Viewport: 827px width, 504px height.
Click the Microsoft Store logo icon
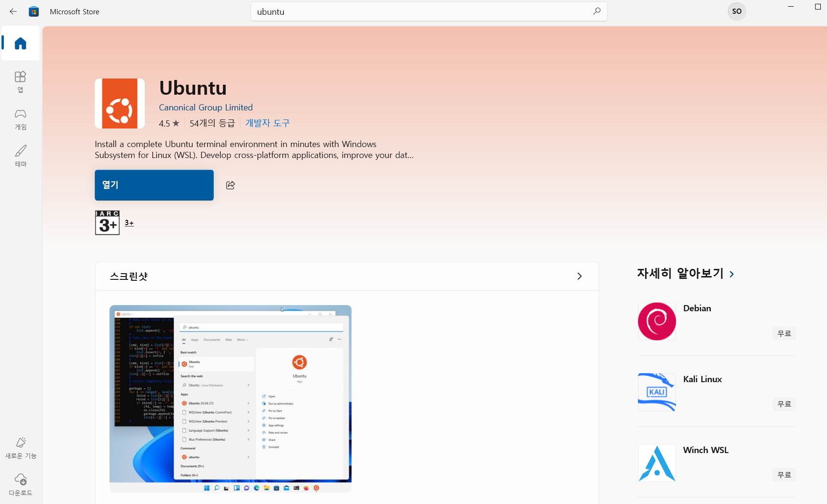34,11
